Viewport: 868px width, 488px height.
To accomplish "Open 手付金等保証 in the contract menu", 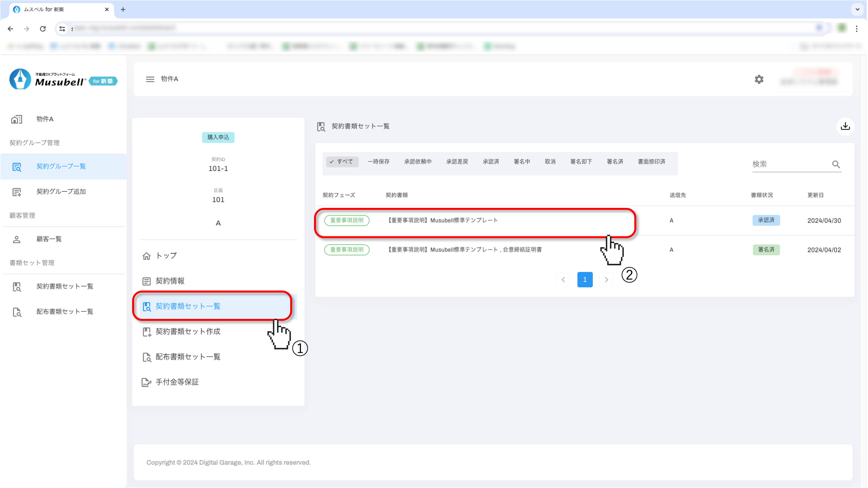I will 177,382.
